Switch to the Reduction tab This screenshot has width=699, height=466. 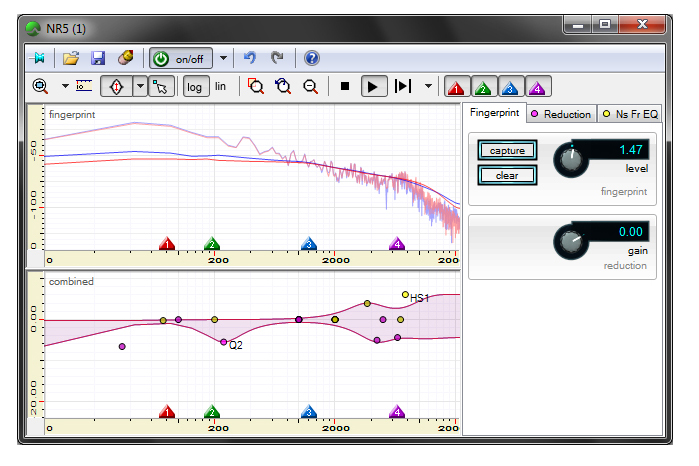tap(562, 115)
